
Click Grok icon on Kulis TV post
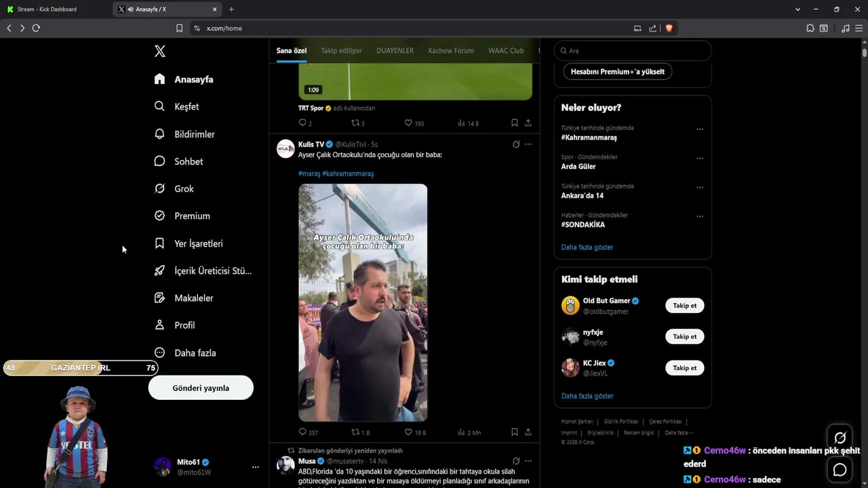(x=516, y=144)
